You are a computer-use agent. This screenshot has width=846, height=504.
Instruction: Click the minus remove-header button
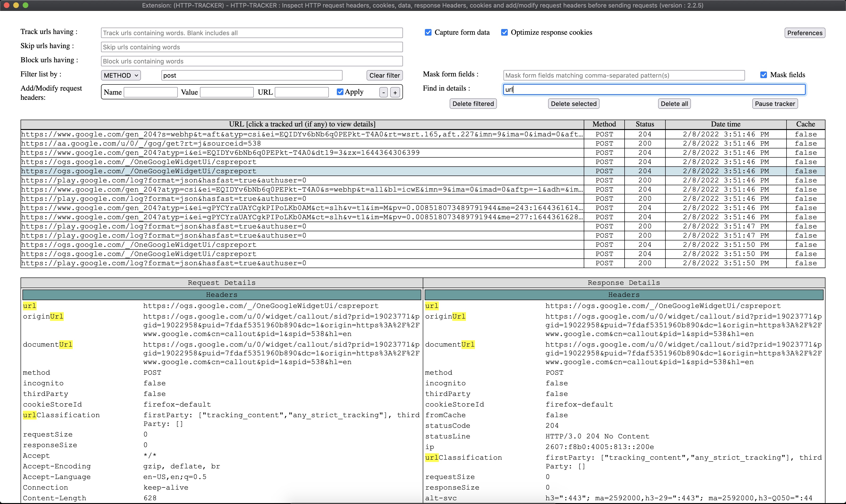coord(384,92)
